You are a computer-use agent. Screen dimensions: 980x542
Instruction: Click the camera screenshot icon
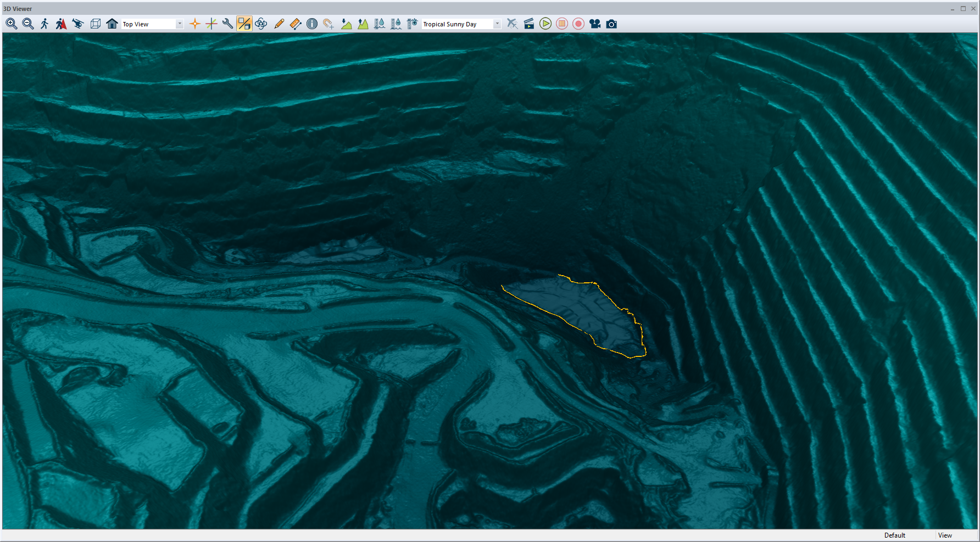point(611,24)
